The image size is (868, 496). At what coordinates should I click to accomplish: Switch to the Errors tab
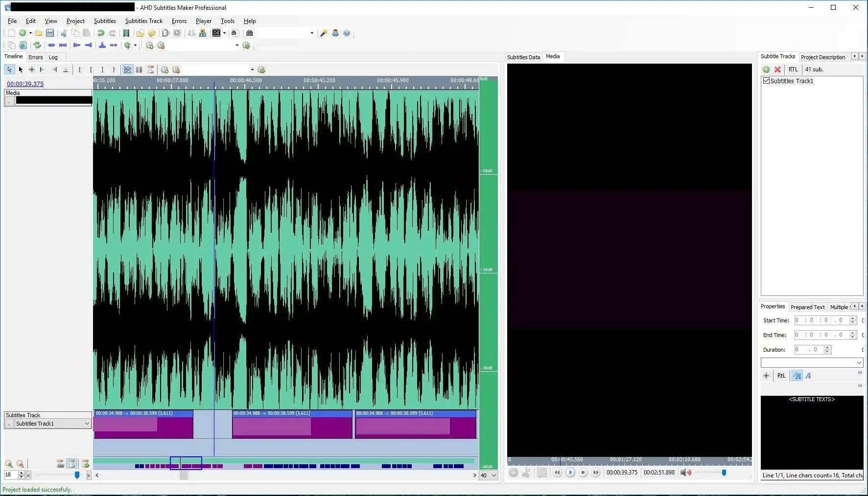pos(35,57)
